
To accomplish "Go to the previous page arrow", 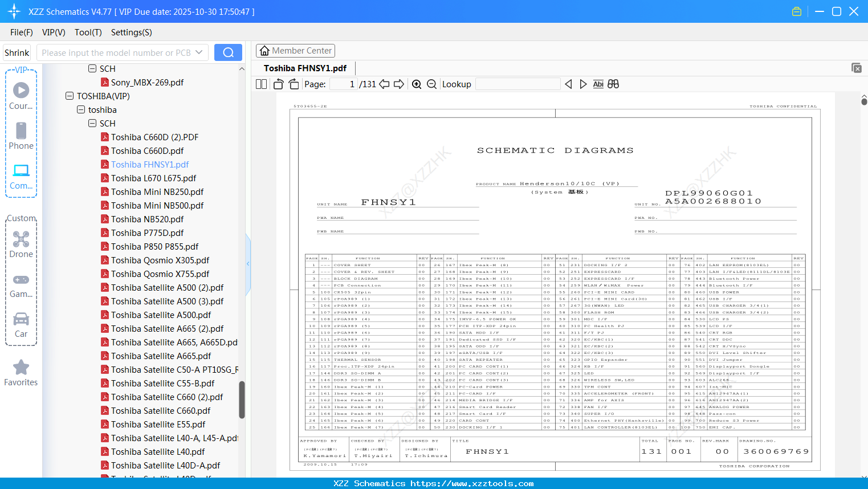I will pos(384,84).
